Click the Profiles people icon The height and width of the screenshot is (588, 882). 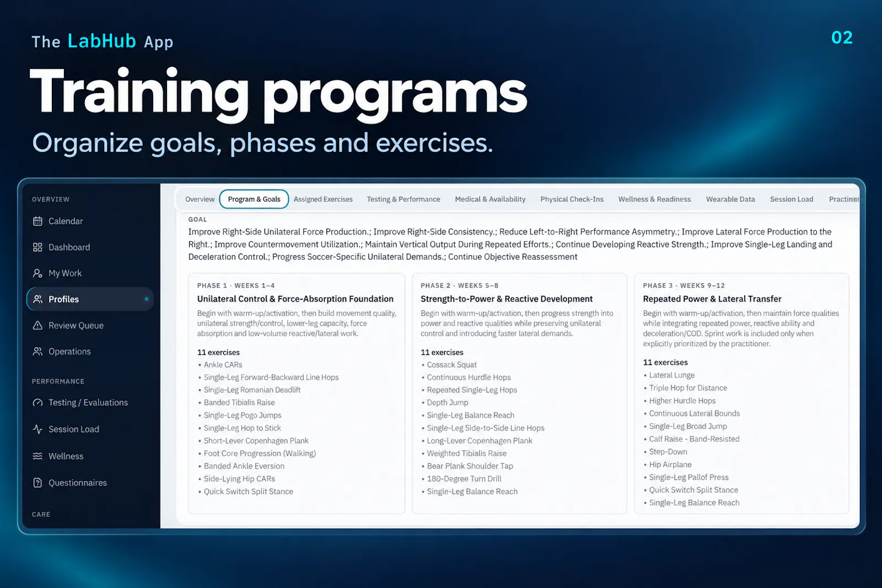click(37, 299)
